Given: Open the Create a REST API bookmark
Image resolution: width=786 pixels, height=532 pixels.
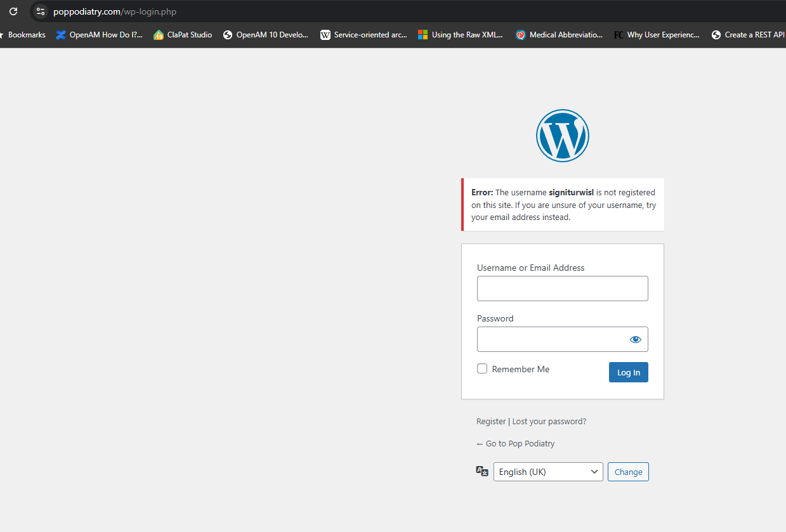Looking at the screenshot, I should [x=748, y=35].
